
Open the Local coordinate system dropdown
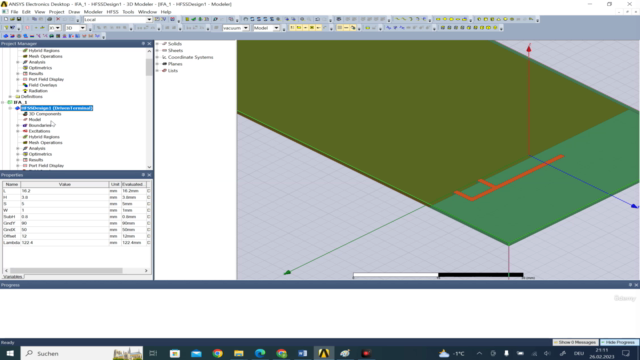(149, 19)
